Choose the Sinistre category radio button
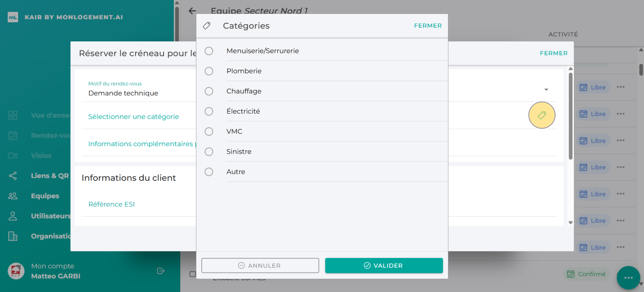This screenshot has width=644, height=292. 209,152
